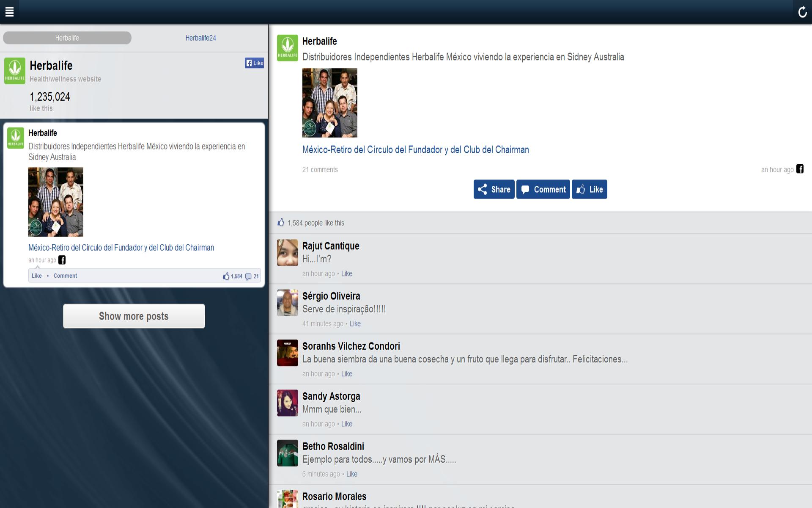Click Comment link in left post footer
The image size is (812, 508).
point(65,276)
